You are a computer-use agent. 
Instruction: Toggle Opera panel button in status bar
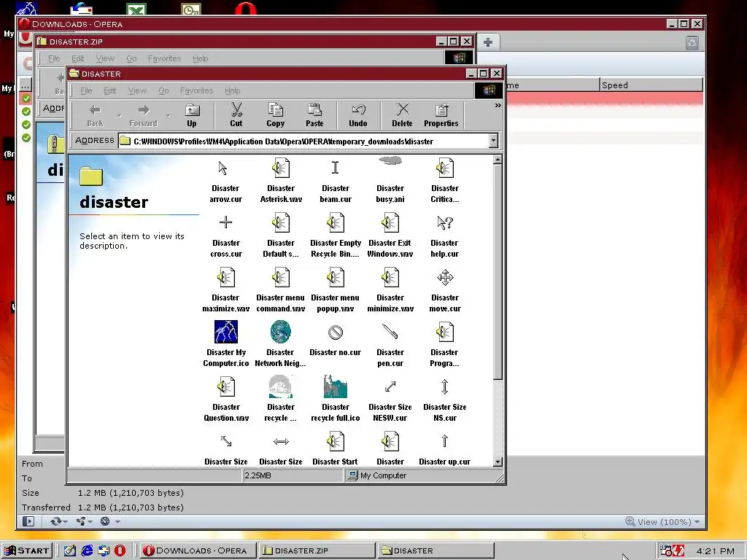coord(28,521)
